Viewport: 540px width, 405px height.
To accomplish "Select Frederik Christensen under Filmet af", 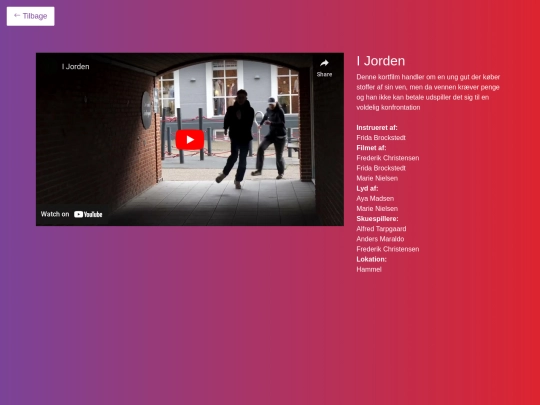I will [388, 158].
